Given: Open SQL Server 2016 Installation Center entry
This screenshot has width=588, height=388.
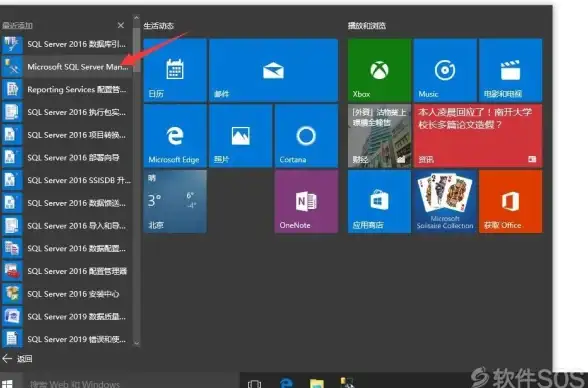Looking at the screenshot, I should pos(66,294).
